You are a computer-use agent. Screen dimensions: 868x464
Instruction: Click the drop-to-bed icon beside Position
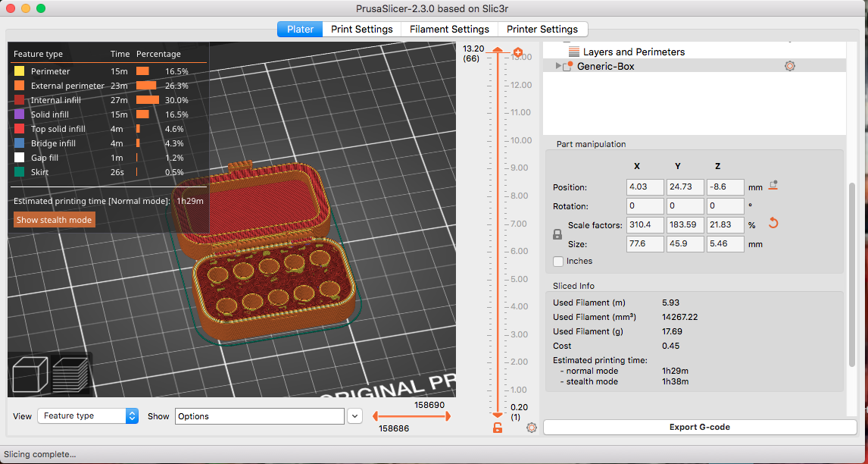[774, 186]
